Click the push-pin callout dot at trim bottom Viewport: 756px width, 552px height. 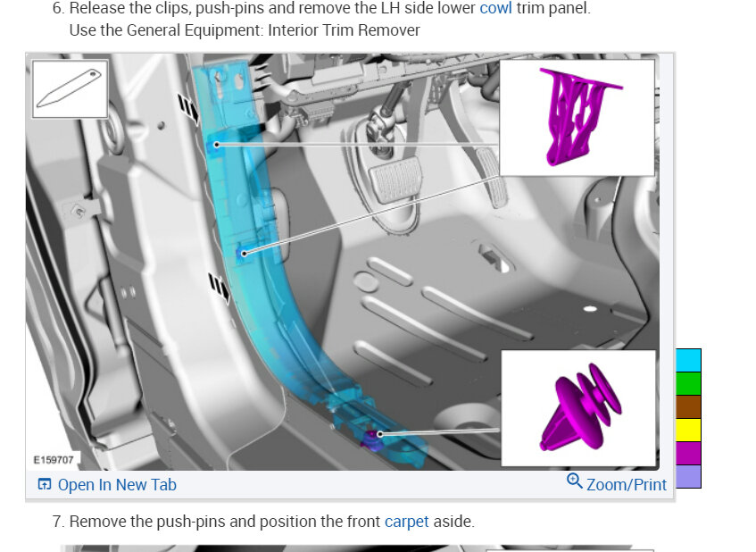coord(379,434)
